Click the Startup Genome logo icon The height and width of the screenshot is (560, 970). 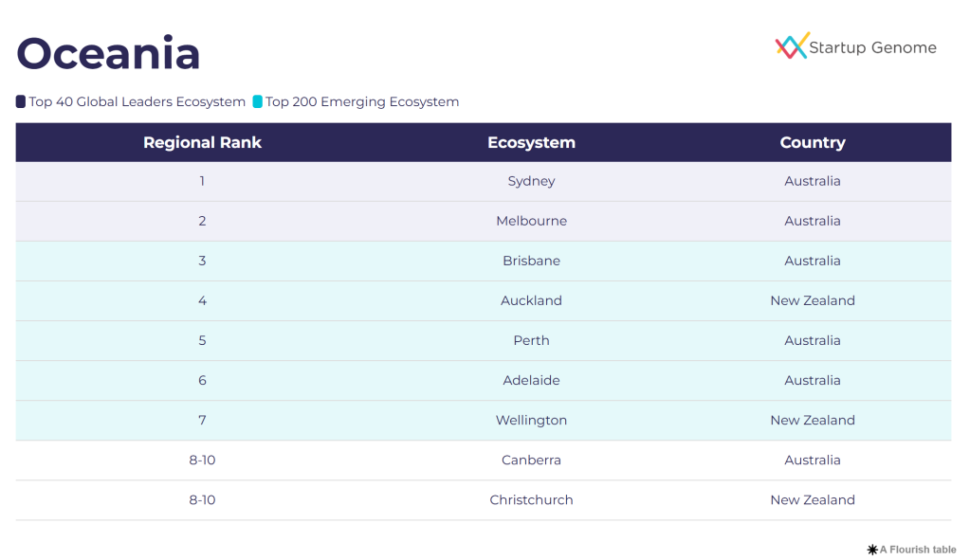[792, 46]
